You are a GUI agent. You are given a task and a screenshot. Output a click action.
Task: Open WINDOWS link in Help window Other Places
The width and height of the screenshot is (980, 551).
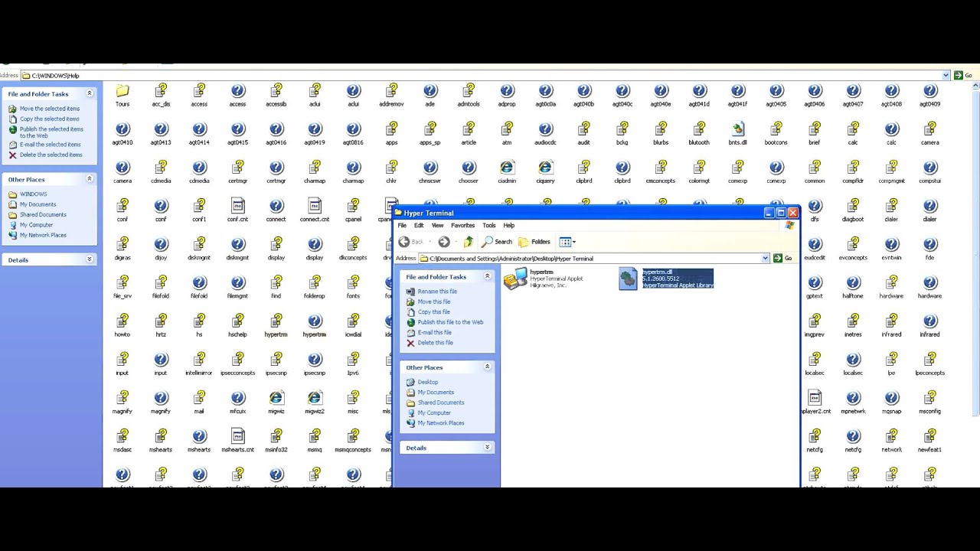tap(33, 194)
